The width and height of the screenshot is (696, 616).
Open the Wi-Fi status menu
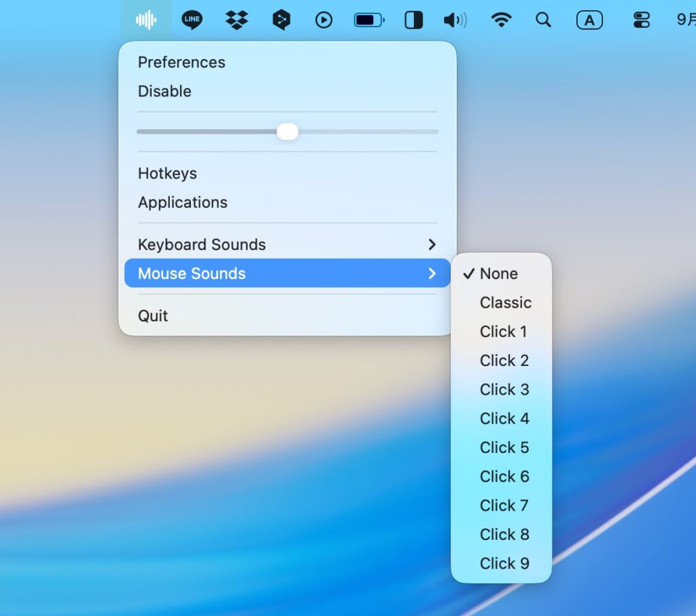[501, 20]
